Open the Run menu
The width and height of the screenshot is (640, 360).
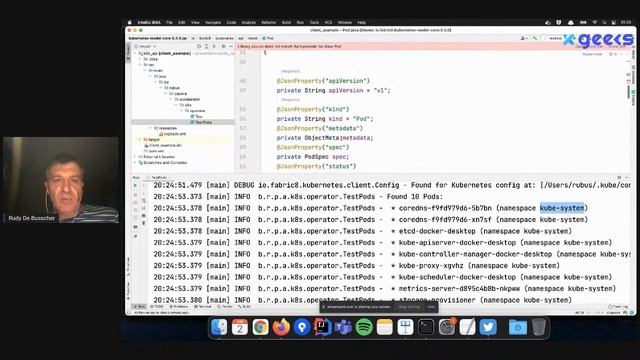300,22
